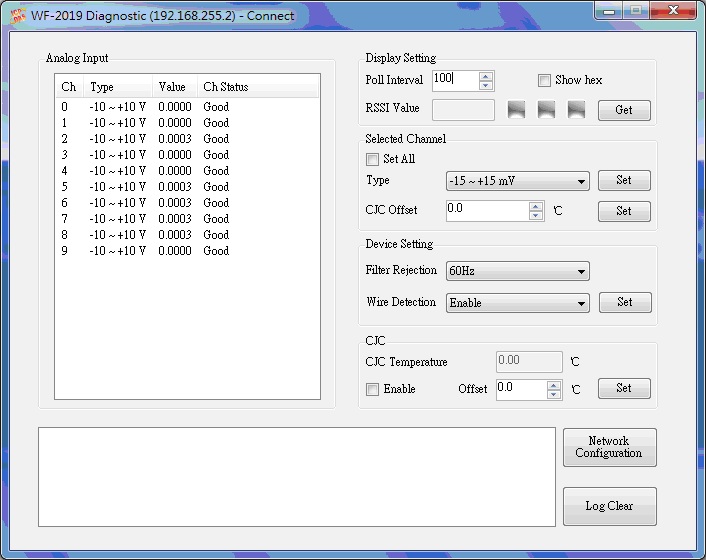Increase CJC group Offset up arrow

553,386
